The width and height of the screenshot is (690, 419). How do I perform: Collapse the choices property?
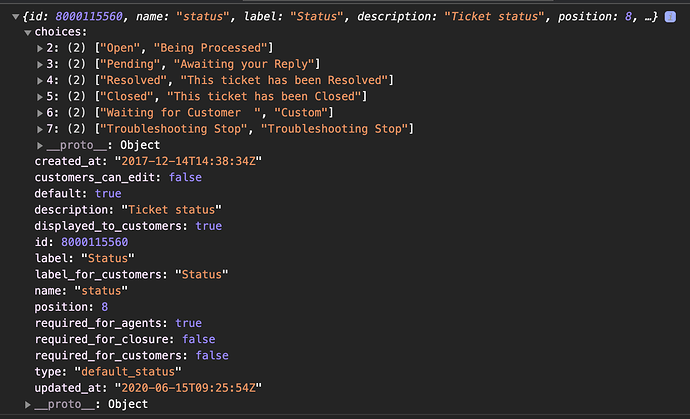click(28, 33)
